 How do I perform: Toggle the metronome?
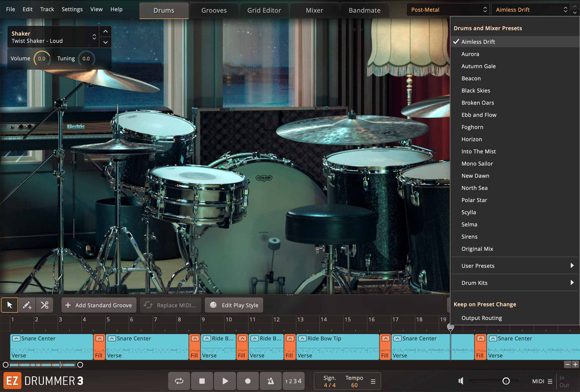(x=270, y=381)
